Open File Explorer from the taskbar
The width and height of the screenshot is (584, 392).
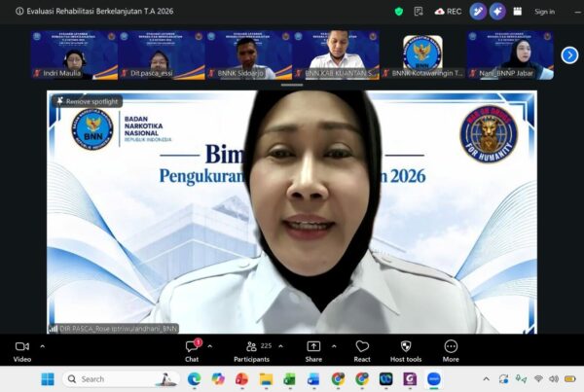tap(266, 379)
